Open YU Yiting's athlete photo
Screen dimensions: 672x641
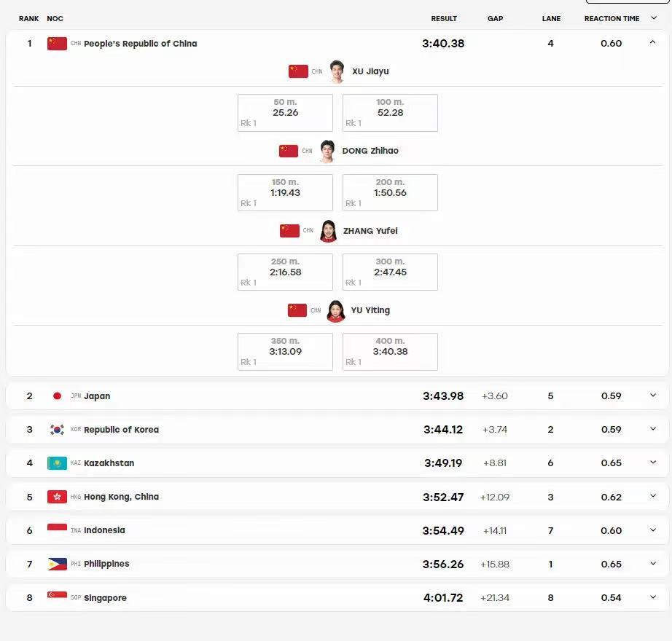[336, 310]
